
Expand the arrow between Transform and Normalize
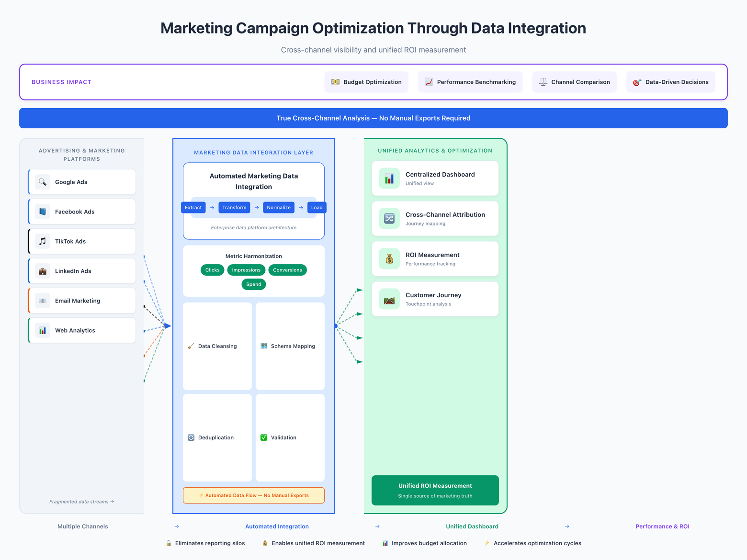coord(256,207)
